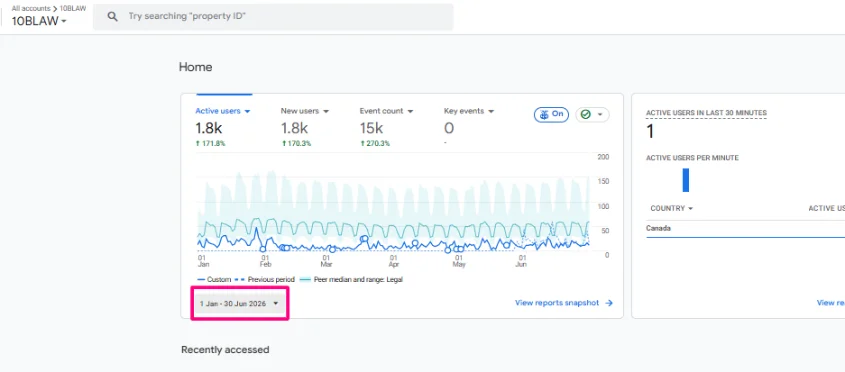The height and width of the screenshot is (372, 845).
Task: Click the Active Users in Last 30 Minutes label
Action: [x=706, y=113]
